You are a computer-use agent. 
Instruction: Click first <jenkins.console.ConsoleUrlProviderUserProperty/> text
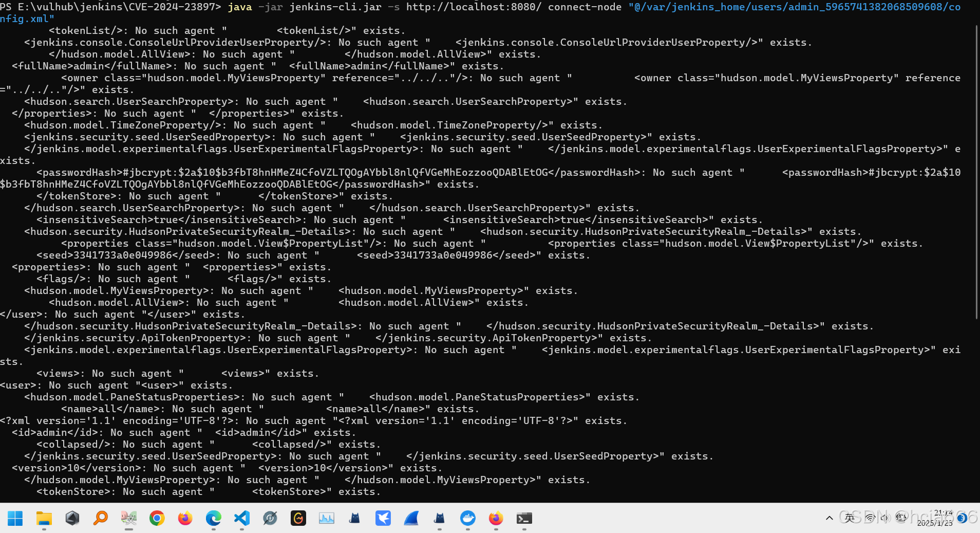(175, 42)
